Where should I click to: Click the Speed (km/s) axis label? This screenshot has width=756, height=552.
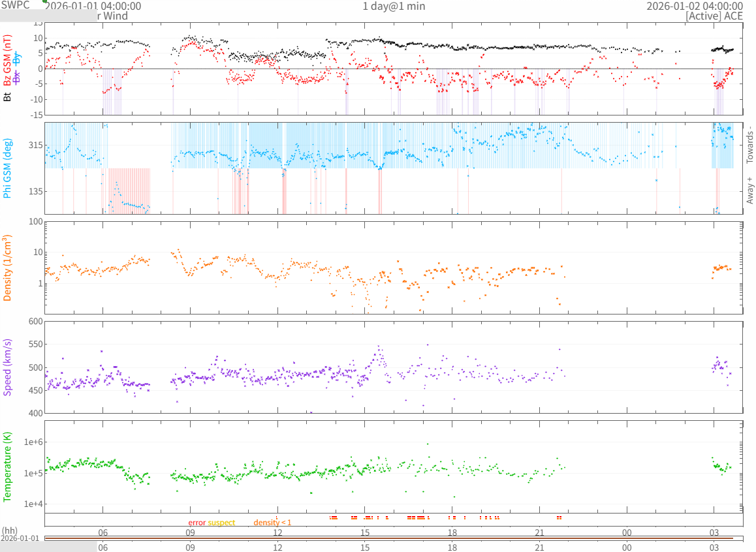(8, 367)
